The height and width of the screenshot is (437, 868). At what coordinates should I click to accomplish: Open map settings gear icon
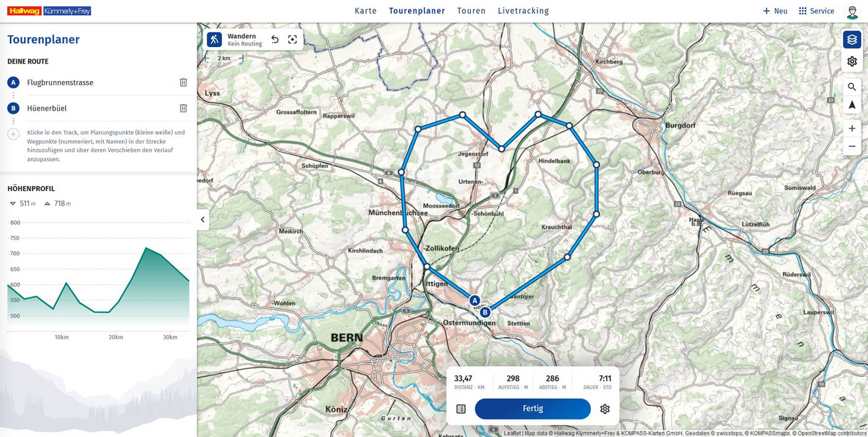852,61
